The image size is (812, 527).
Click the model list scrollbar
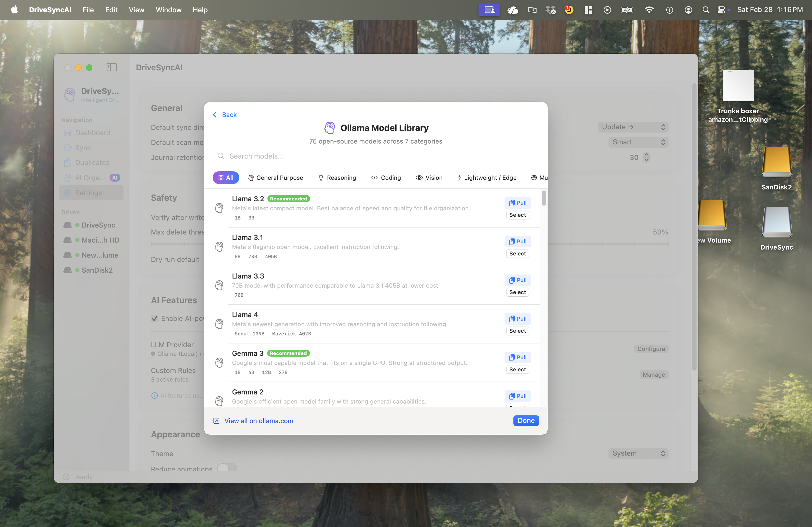543,198
